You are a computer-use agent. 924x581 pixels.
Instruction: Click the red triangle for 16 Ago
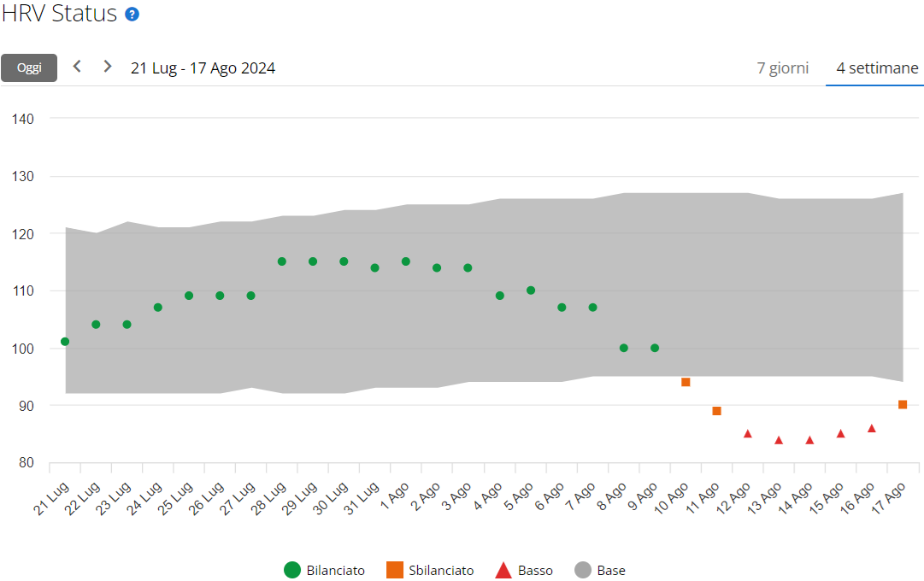pos(872,428)
